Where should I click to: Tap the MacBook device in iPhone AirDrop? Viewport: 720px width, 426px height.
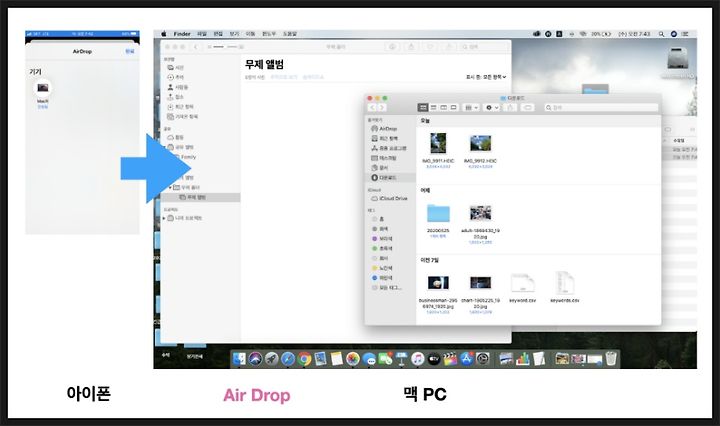43,88
